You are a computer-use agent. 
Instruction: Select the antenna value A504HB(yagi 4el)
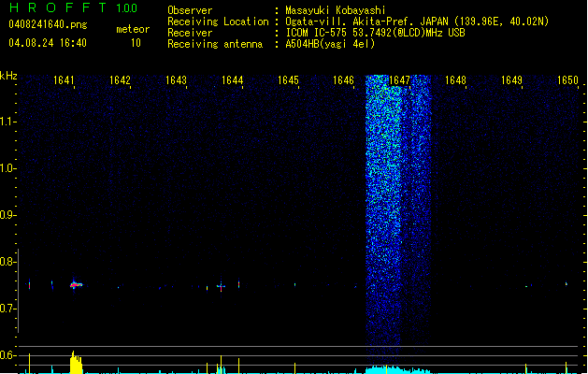coord(330,44)
